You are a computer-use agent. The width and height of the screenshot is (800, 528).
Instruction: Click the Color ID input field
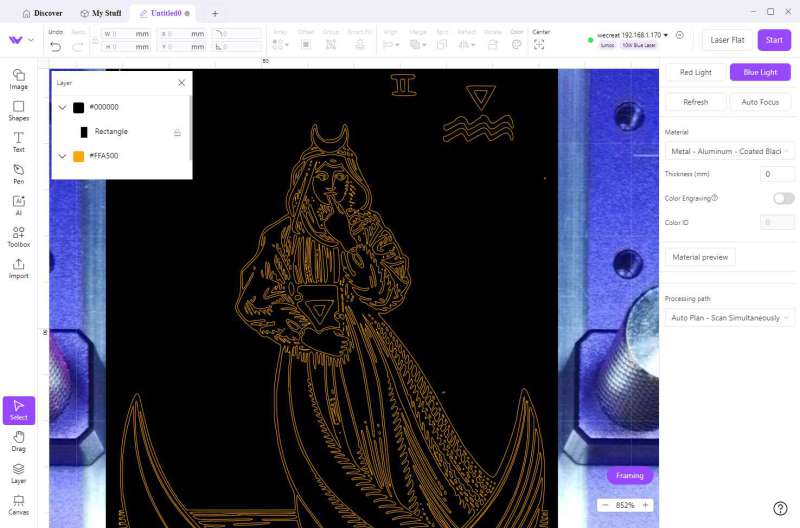coord(777,222)
